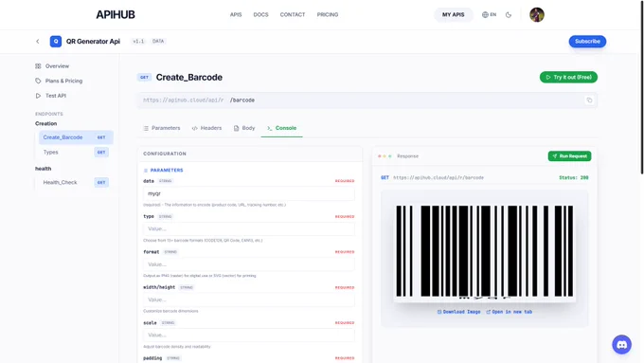
Task: Click the Download Image link
Action: [458, 312]
